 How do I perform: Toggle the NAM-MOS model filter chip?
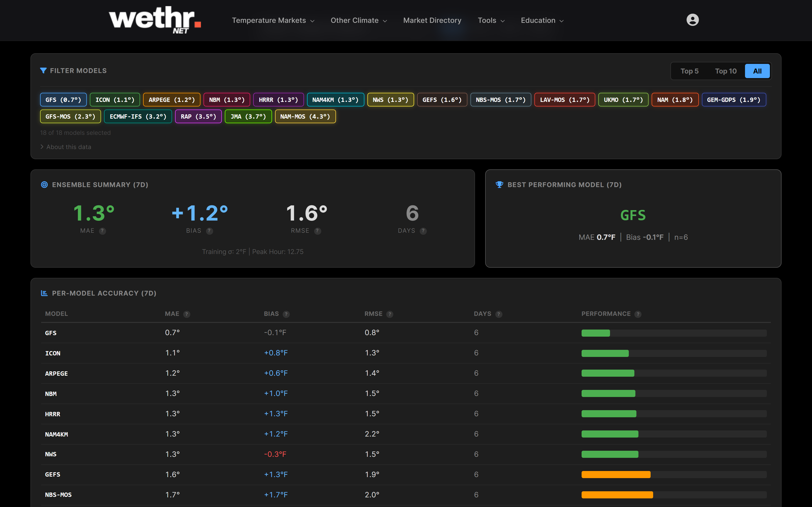[x=305, y=116]
